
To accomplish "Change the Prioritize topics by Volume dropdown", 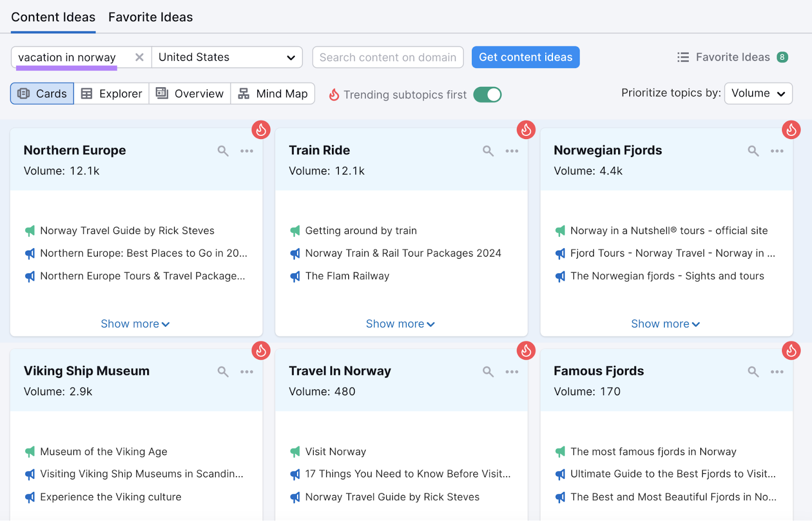I will (x=758, y=93).
